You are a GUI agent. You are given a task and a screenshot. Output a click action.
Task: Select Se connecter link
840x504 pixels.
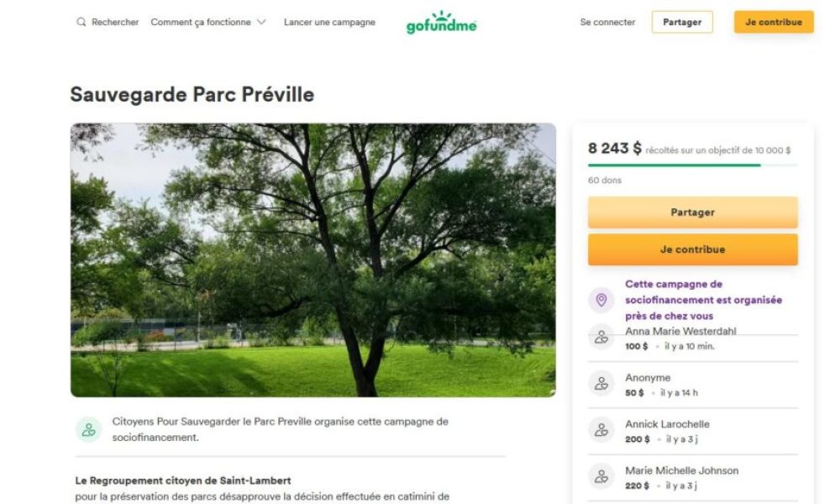(607, 22)
